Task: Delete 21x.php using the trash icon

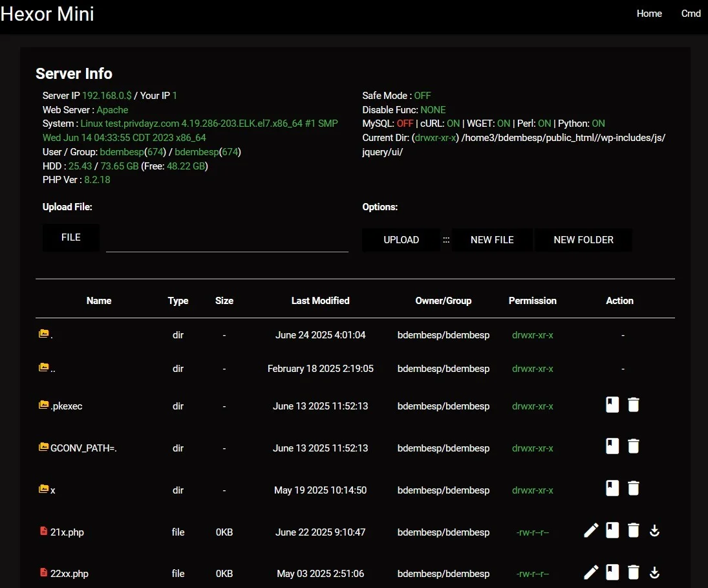Action: (633, 530)
